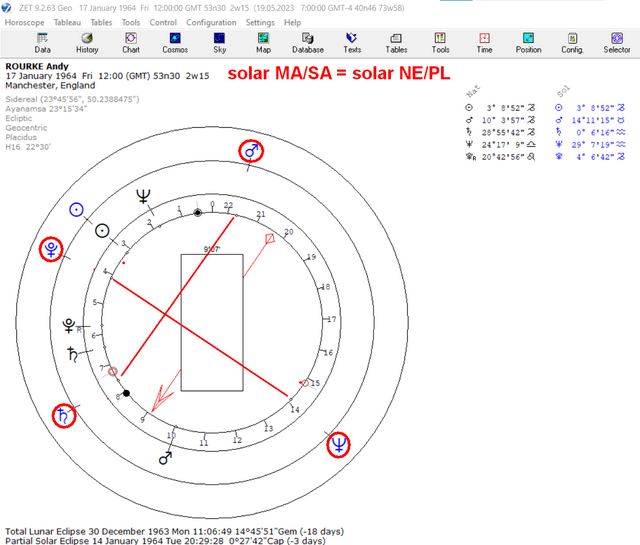Open the Tables toolbar icon
Viewport: 640px width, 545px height.
tap(396, 43)
